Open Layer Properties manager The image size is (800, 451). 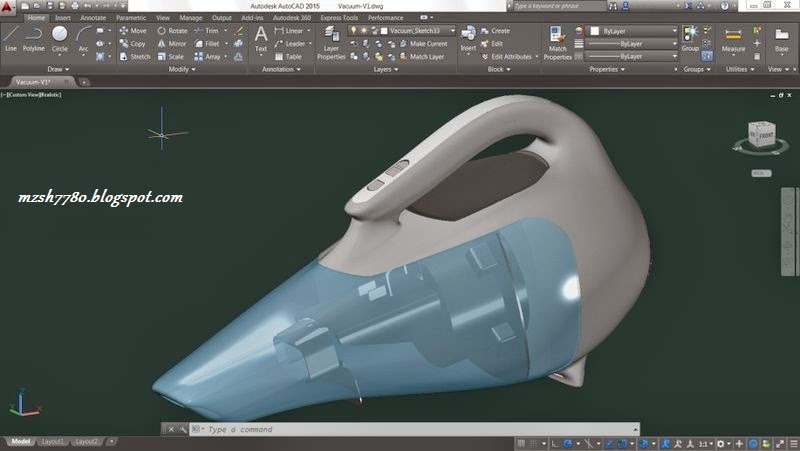(x=331, y=43)
